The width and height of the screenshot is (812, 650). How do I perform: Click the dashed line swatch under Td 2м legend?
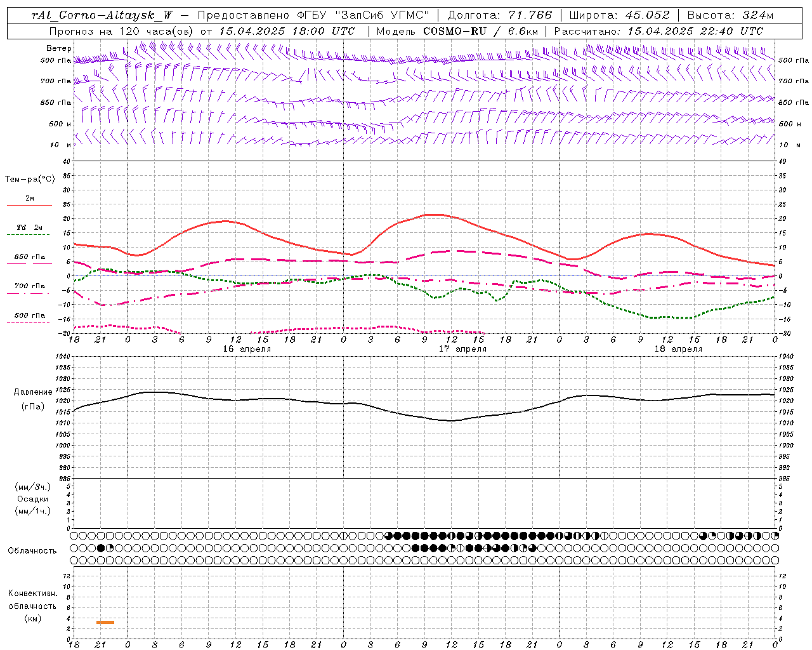(x=29, y=234)
